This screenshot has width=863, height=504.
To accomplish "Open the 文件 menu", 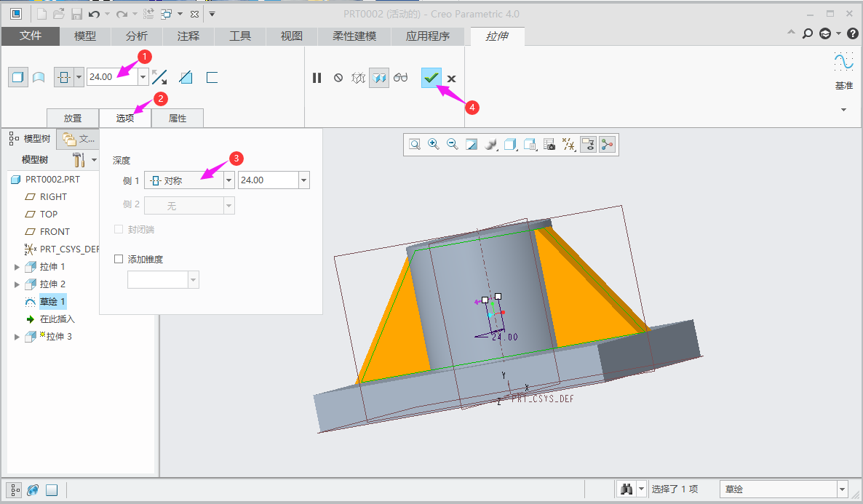I will [31, 36].
